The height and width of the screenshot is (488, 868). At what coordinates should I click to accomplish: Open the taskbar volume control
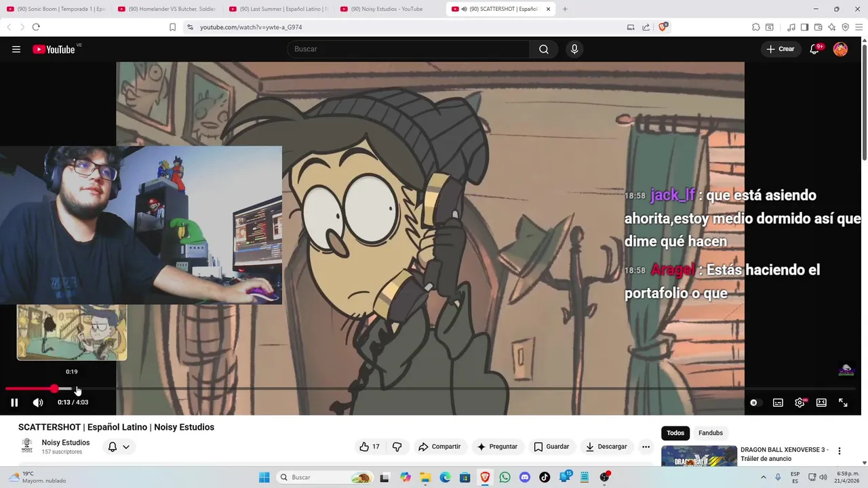[823, 477]
